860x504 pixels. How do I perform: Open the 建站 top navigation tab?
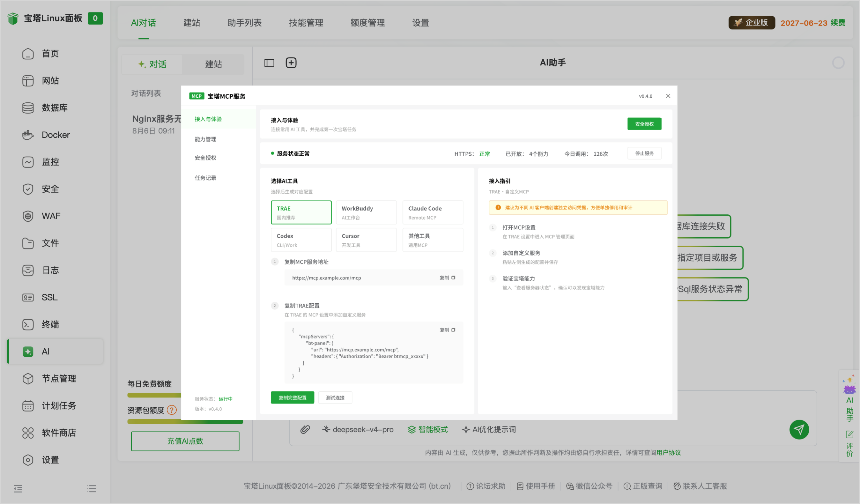pos(192,23)
